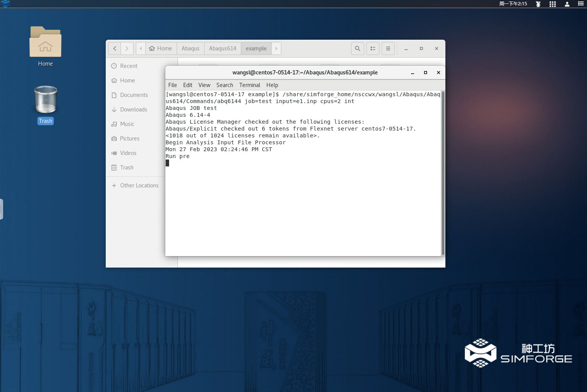This screenshot has height=392, width=587.
Task: Click the yen network icon in top panel
Action: click(x=538, y=4)
